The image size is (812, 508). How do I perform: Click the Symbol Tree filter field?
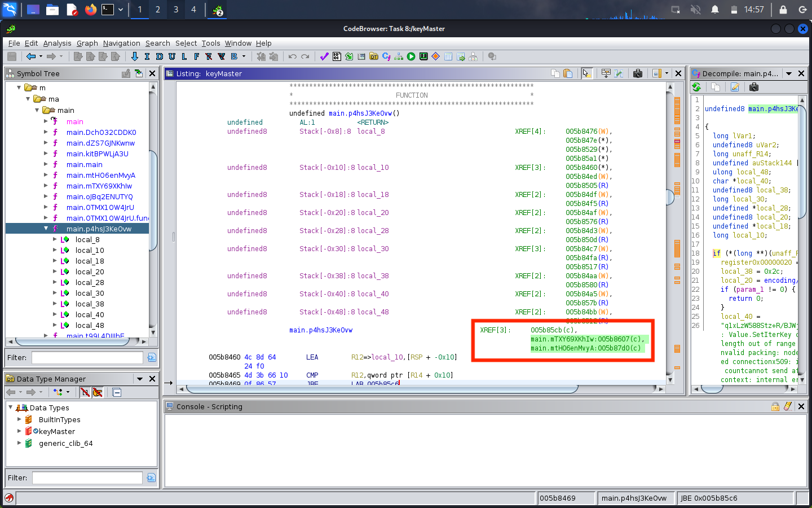coord(87,357)
